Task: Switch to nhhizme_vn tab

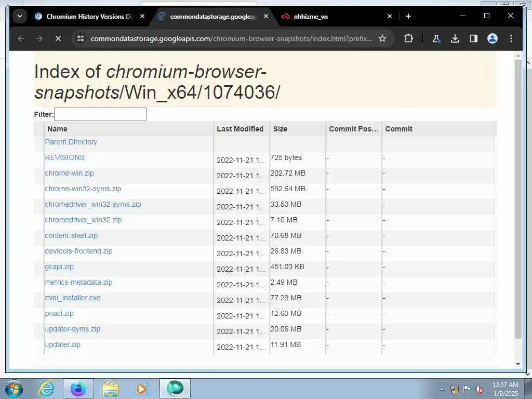Action: 311,16
